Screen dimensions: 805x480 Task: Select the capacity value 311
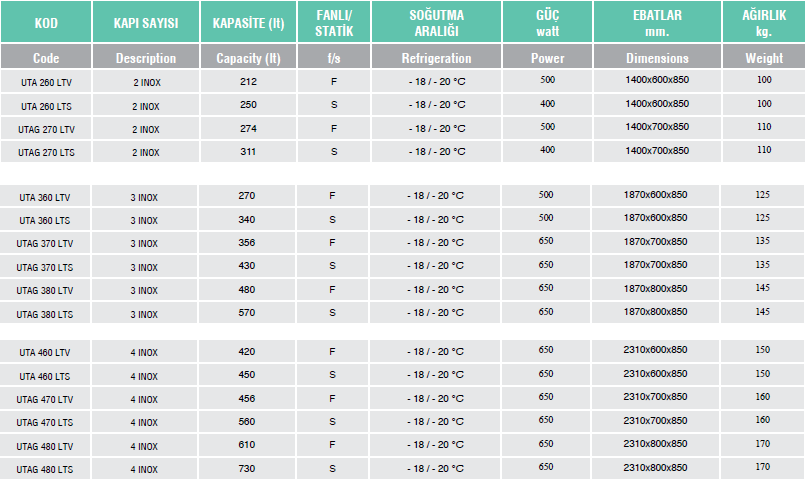click(248, 151)
